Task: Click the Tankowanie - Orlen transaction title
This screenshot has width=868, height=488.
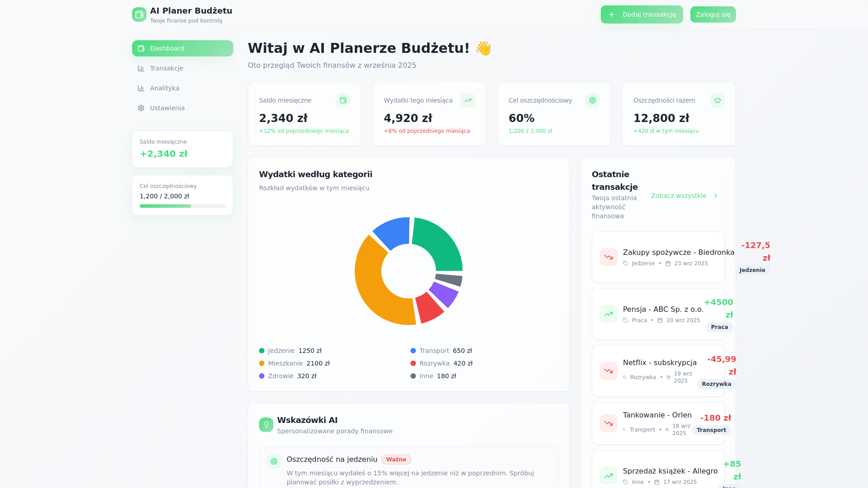Action: tap(657, 415)
